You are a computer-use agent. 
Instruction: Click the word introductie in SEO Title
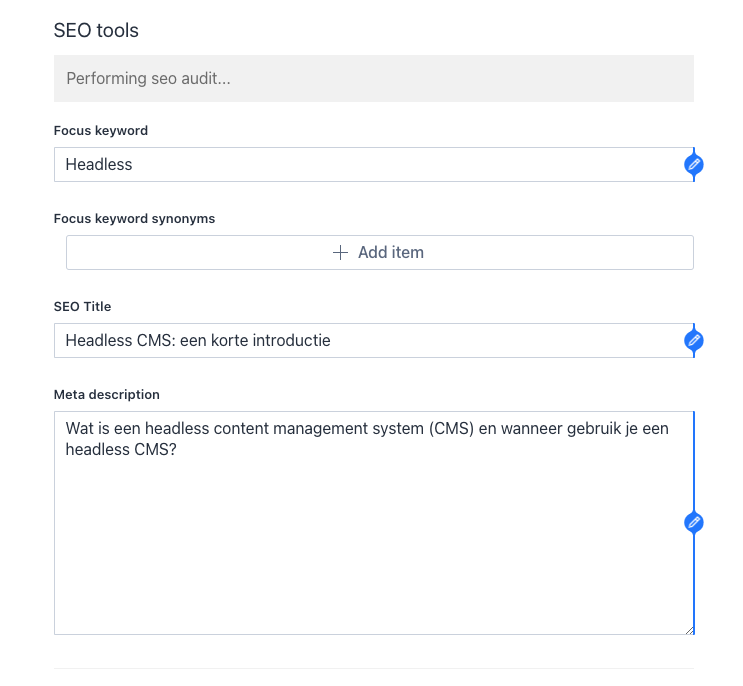pyautogui.click(x=291, y=341)
